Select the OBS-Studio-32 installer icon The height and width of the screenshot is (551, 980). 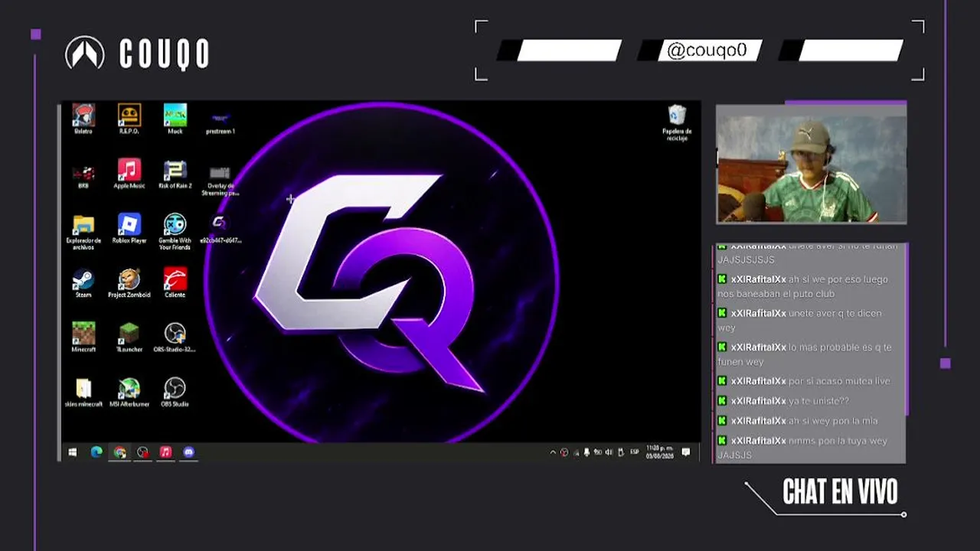pos(175,337)
